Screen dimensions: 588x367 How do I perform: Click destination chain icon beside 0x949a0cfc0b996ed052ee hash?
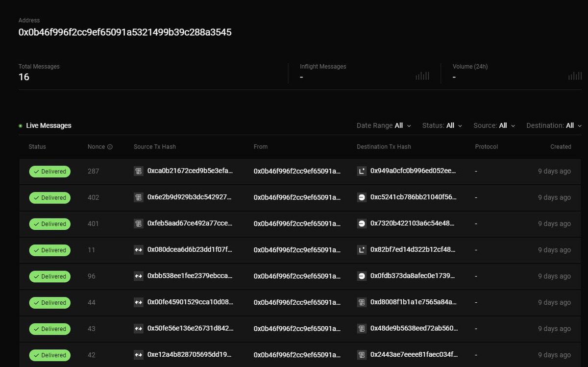(362, 171)
